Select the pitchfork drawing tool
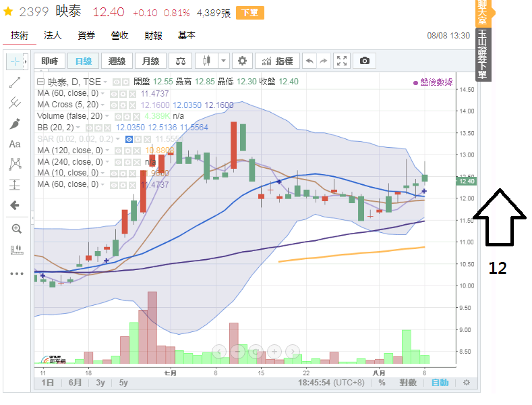Screen dimensions: 532x405 15,103
